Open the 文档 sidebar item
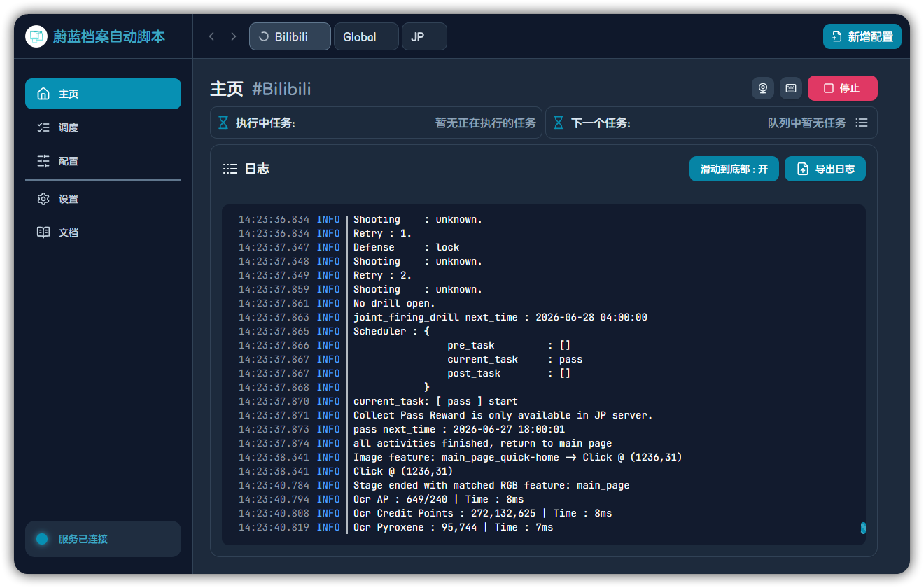Viewport: 924px width, 588px height. point(103,232)
